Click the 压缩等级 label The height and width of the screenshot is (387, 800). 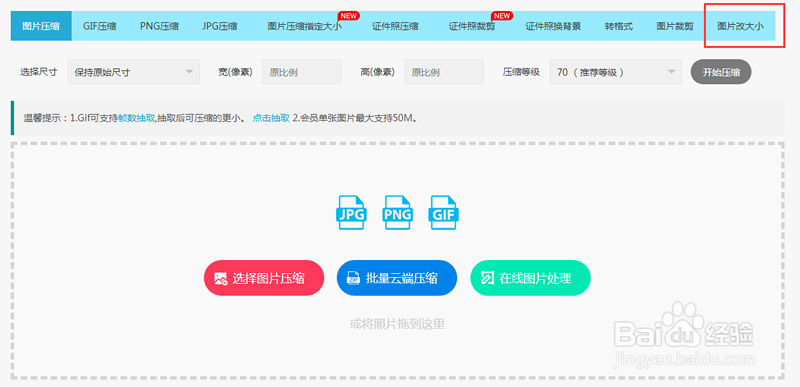click(x=521, y=72)
